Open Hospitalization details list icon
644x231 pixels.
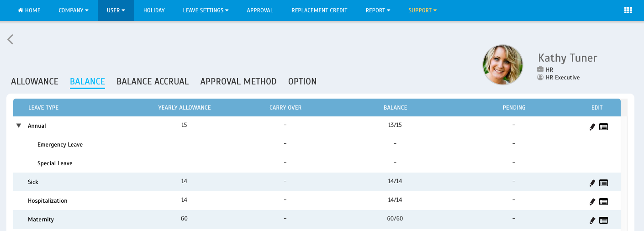603,202
